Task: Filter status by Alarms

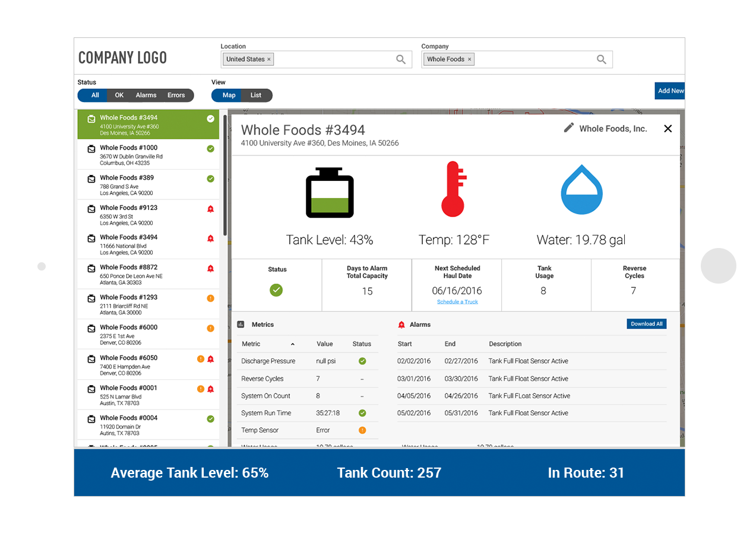Action: [146, 95]
